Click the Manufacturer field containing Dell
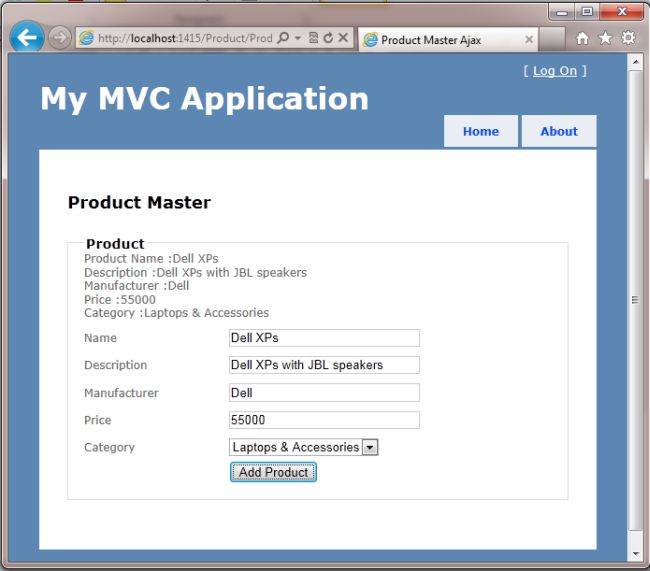Screen dimensions: 650x571 point(324,393)
